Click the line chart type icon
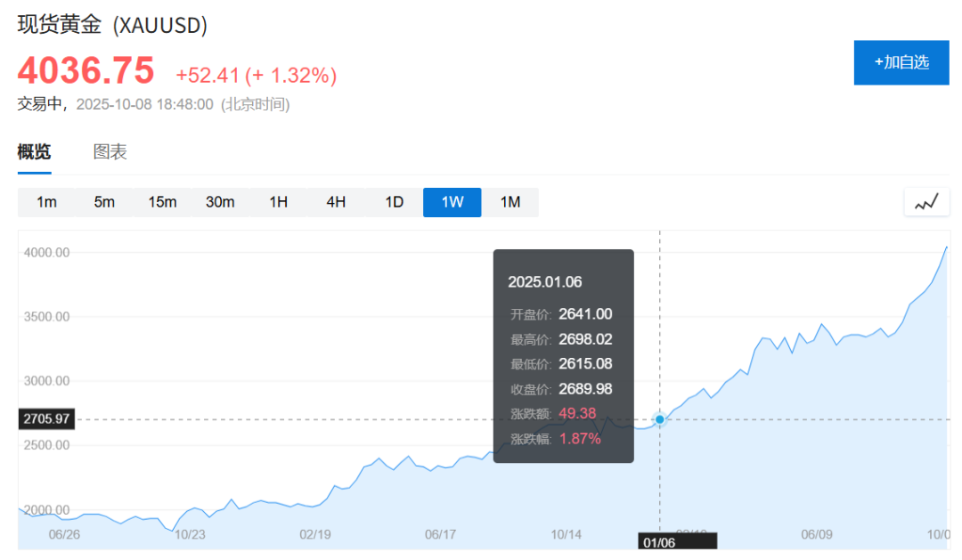This screenshot has height=560, width=962. 926,202
